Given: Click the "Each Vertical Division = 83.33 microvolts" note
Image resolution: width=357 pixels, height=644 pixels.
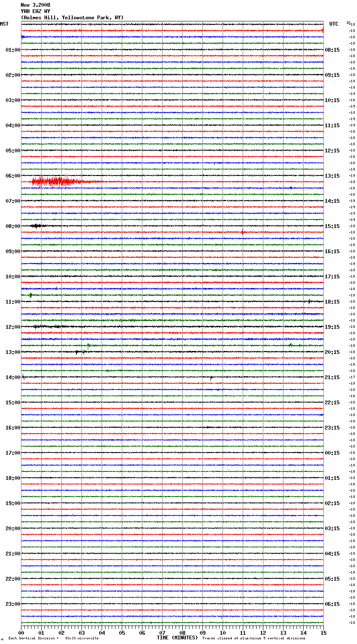Looking at the screenshot, I should (53, 638).
